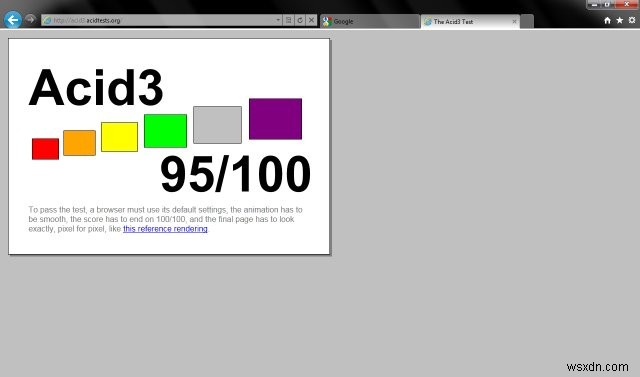Click the Stop loading X icon
The image size is (640, 377).
[x=311, y=20]
